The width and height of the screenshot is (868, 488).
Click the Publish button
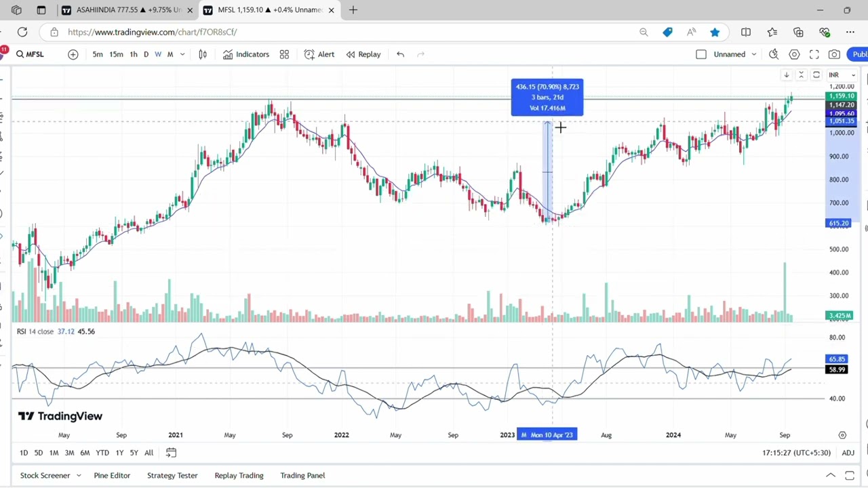tap(859, 54)
